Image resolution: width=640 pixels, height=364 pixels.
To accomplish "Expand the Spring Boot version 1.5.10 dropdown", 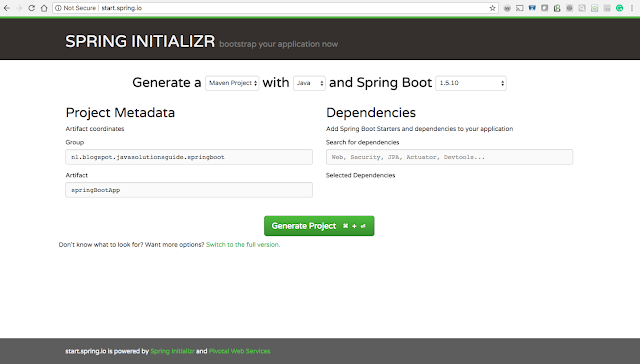I will coord(471,83).
